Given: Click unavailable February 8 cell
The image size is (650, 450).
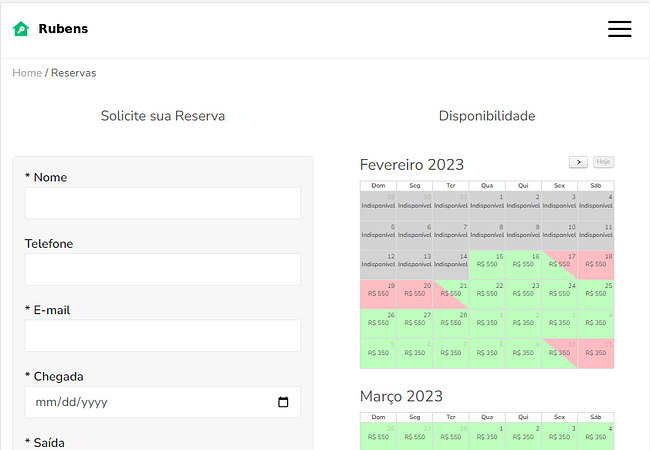Looking at the screenshot, I should 487,236.
